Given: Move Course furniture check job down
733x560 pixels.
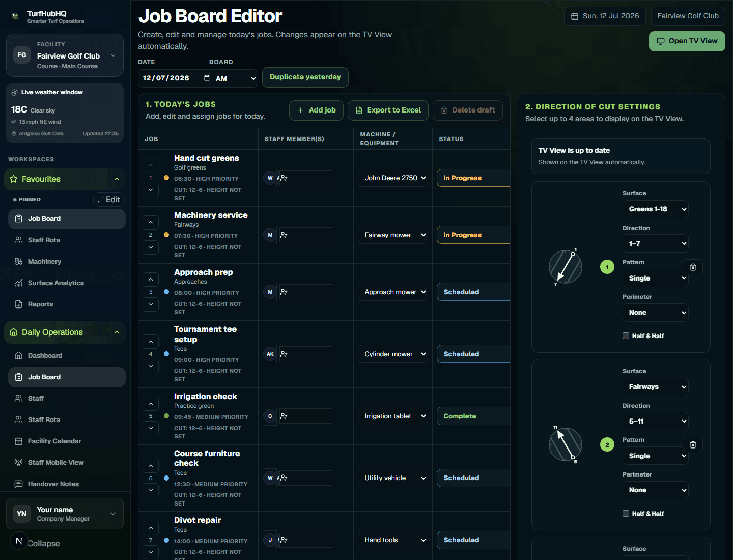Looking at the screenshot, I should point(151,491).
